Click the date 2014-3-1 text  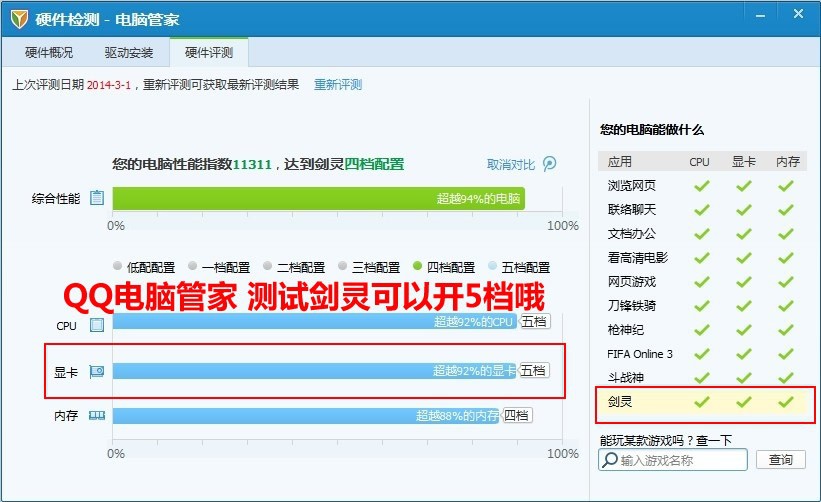click(108, 85)
